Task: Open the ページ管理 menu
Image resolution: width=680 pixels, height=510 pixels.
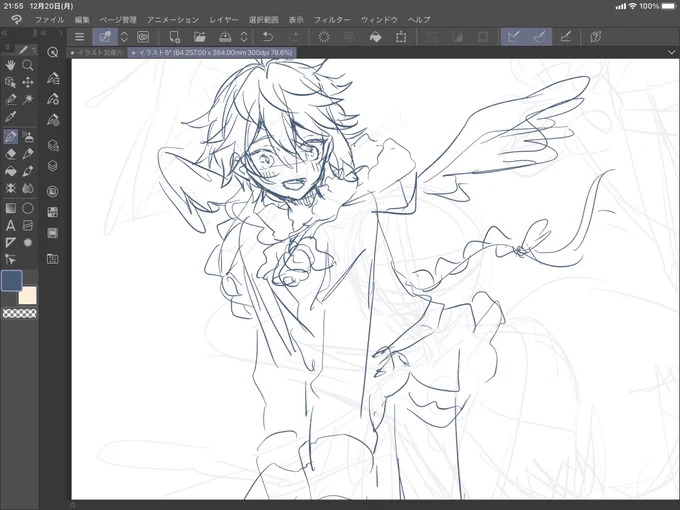Action: pyautogui.click(x=118, y=20)
